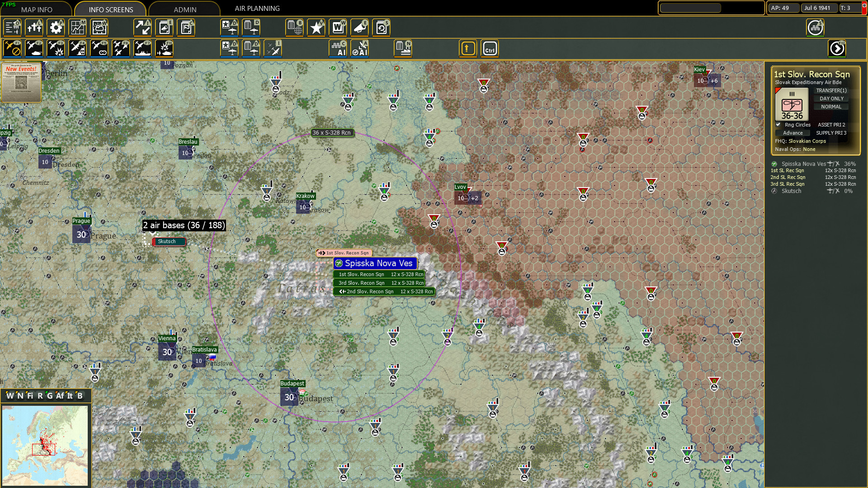
Task: Select the F3 ground attack air mode
Action: (56, 48)
